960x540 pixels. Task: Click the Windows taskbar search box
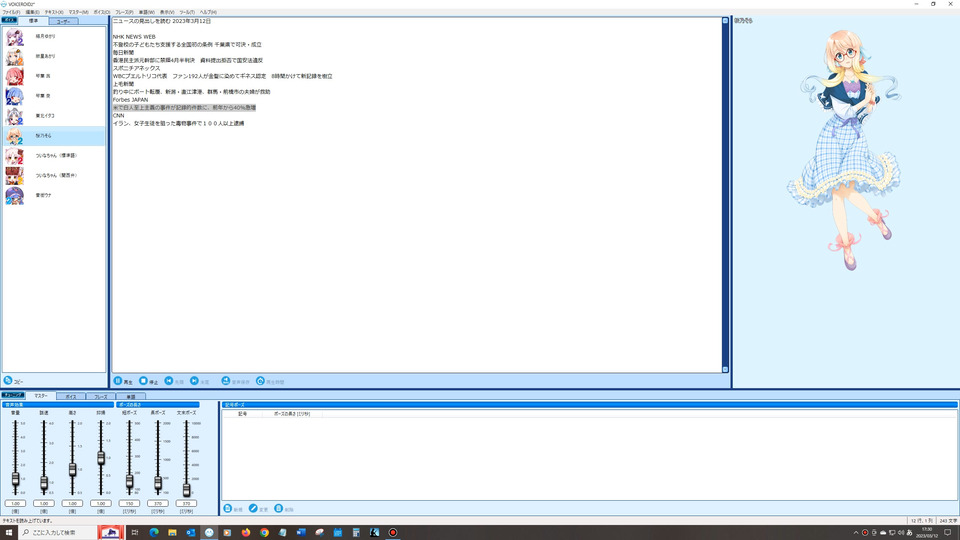(58, 532)
